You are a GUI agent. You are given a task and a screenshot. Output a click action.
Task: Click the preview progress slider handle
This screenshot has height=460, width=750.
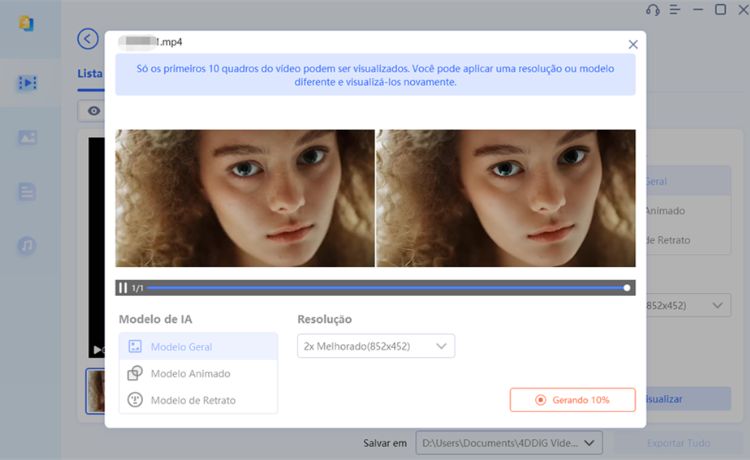627,288
